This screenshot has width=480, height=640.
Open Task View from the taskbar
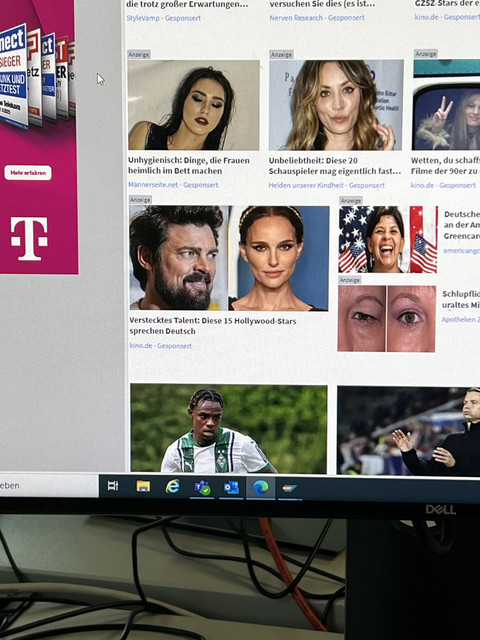tap(113, 486)
